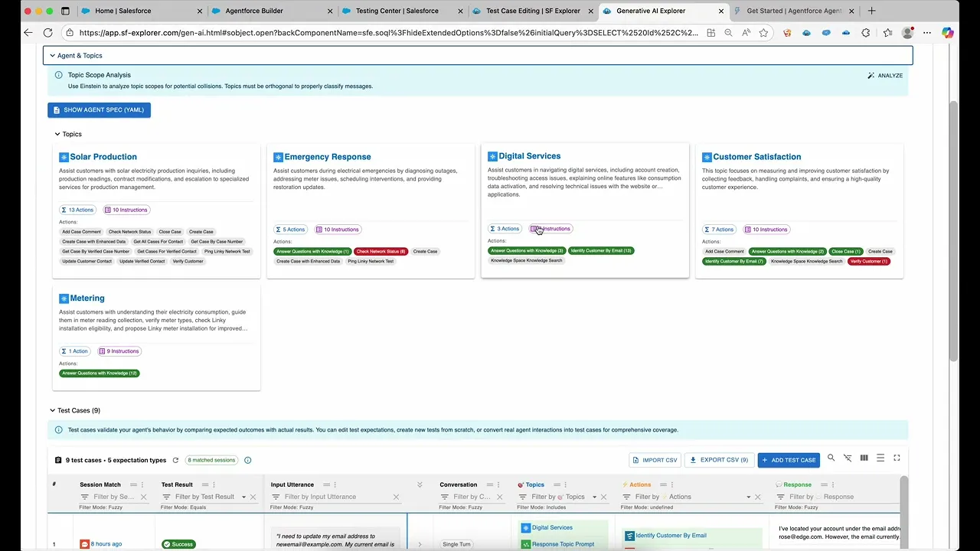Open the Topics filter dropdown arrow

594,497
